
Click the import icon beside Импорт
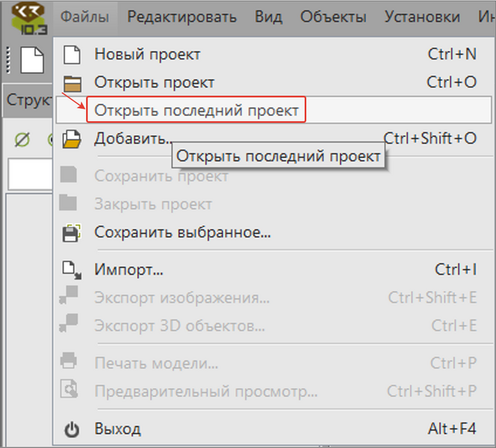click(x=72, y=270)
